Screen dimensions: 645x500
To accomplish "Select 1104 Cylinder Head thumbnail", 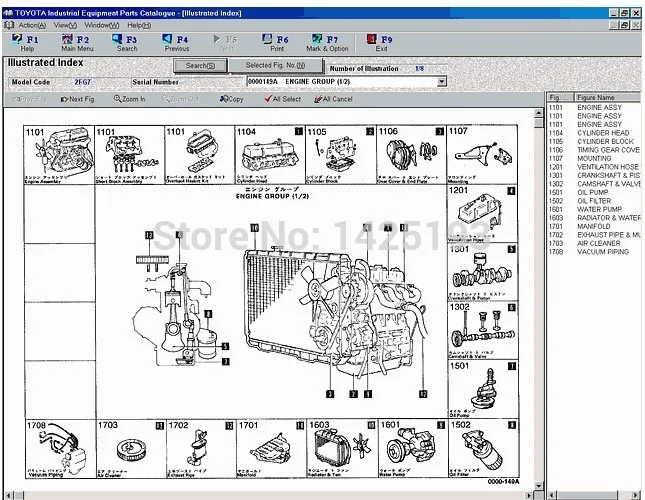I will [x=270, y=155].
